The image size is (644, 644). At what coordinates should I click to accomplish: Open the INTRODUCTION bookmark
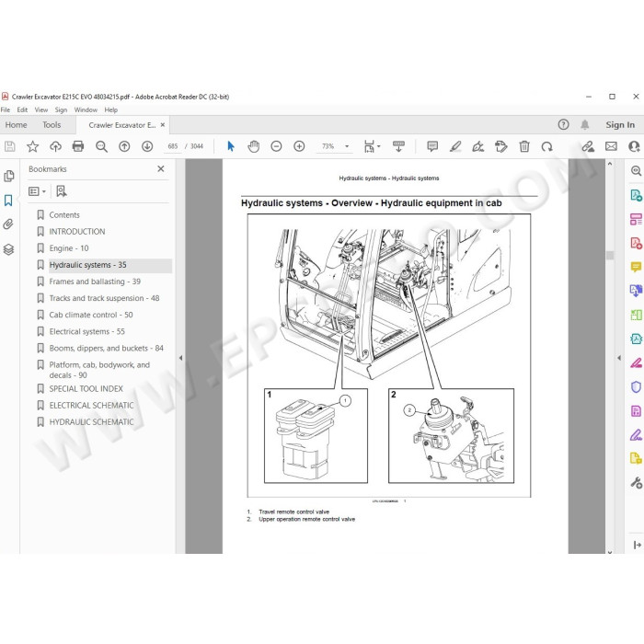tap(76, 231)
